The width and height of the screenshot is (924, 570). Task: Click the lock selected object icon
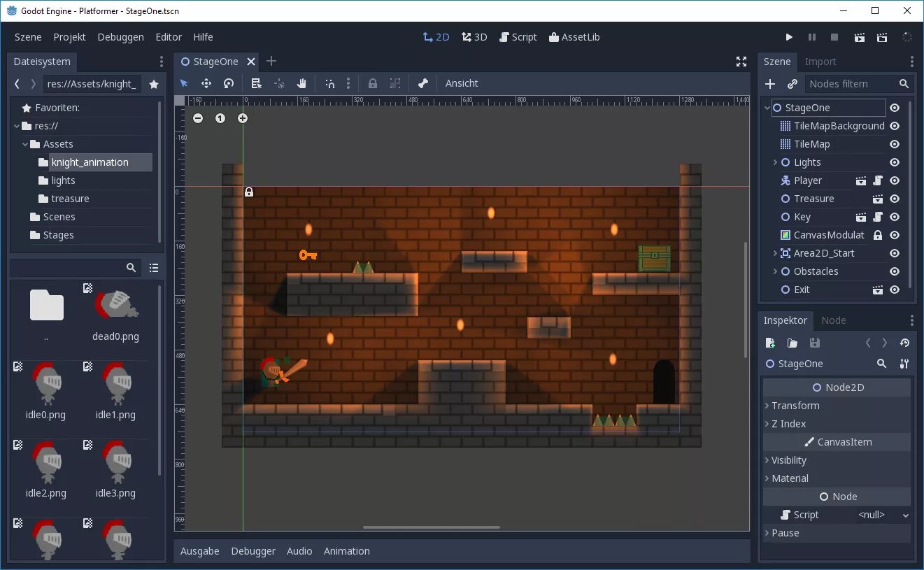click(373, 83)
